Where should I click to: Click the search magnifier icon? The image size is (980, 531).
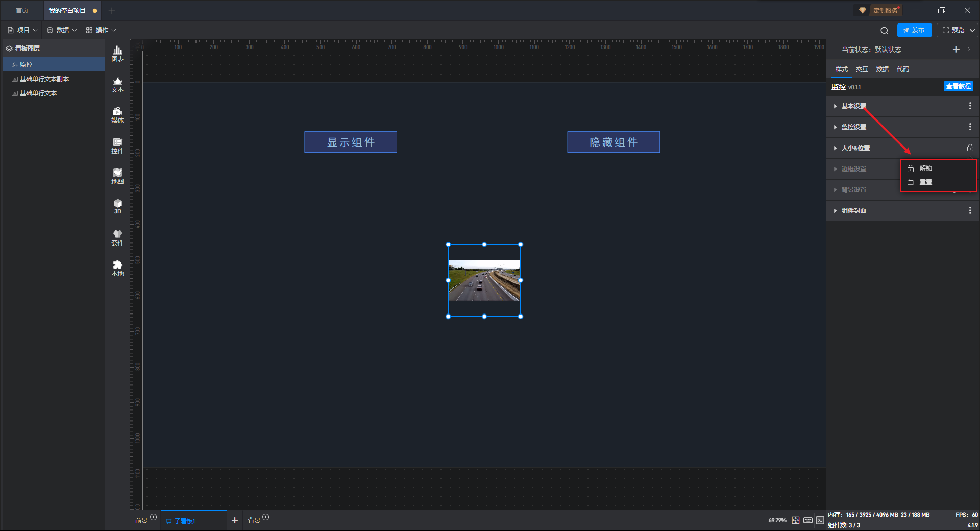click(885, 31)
